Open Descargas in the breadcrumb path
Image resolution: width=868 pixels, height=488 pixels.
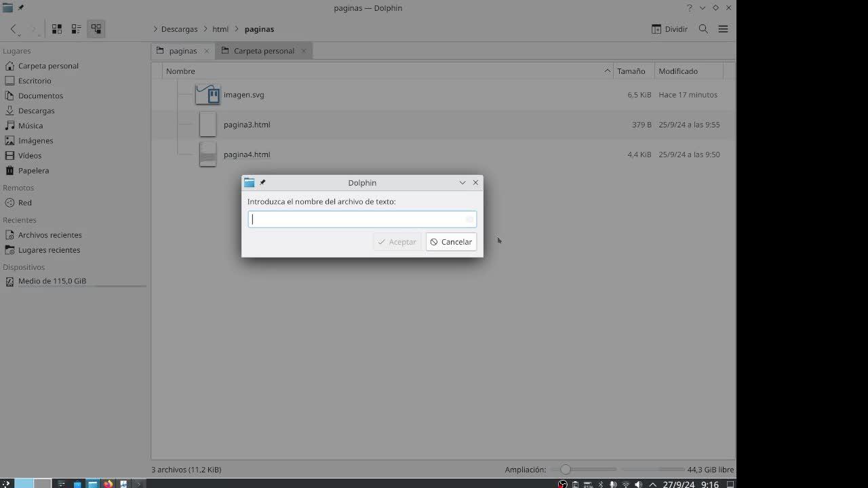tap(179, 29)
